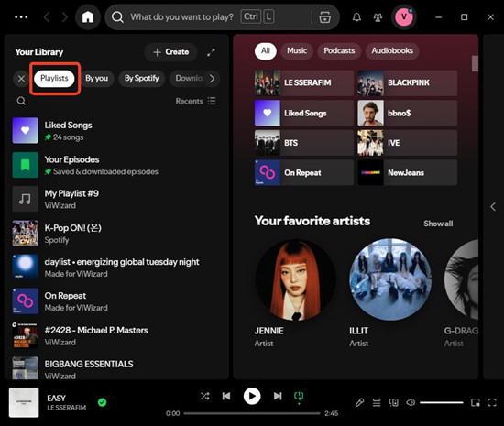Open On Repeat shortcut tile
The image size is (504, 426).
[304, 173]
